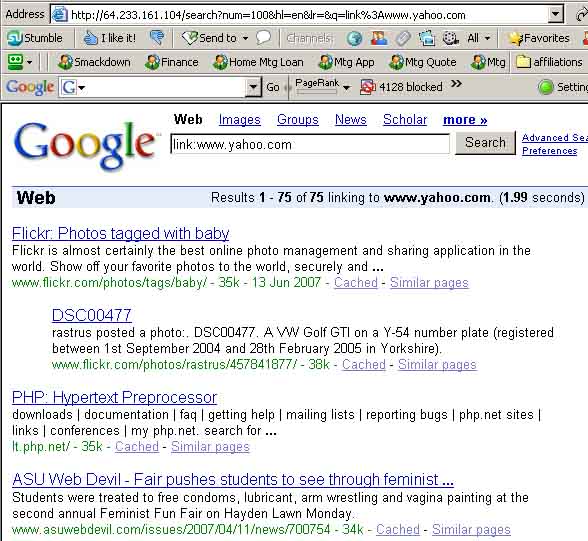
Task: Click the Go arrow beside Address bar
Action: click(x=581, y=15)
